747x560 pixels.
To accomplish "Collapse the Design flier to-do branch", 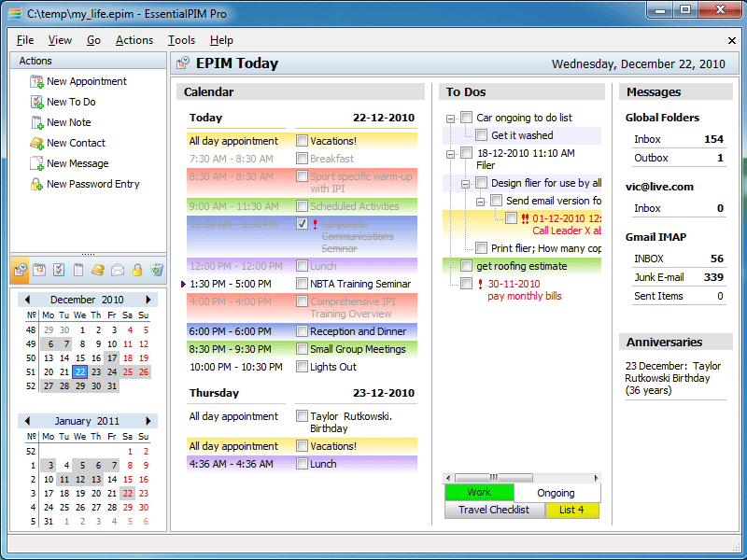I will coord(465,184).
